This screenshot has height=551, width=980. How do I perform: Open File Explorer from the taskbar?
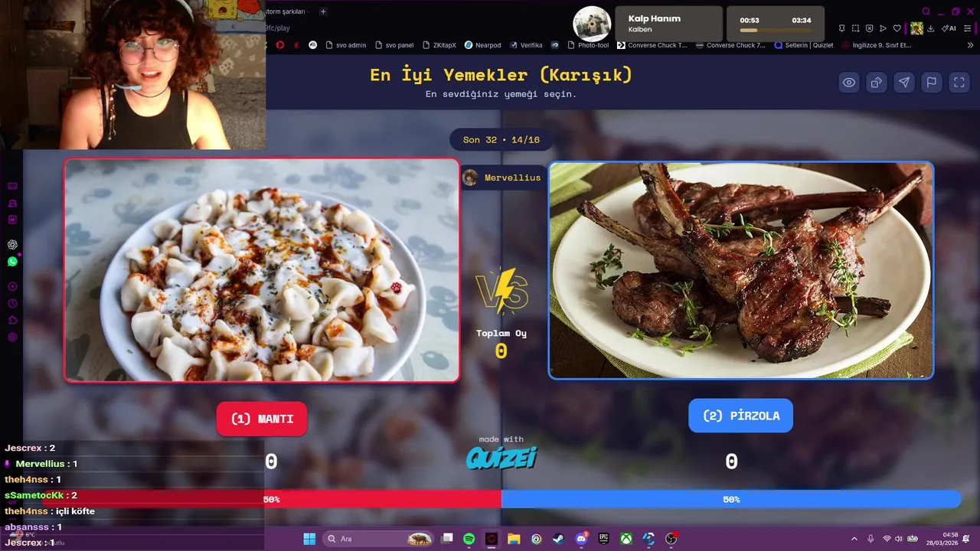coord(514,539)
